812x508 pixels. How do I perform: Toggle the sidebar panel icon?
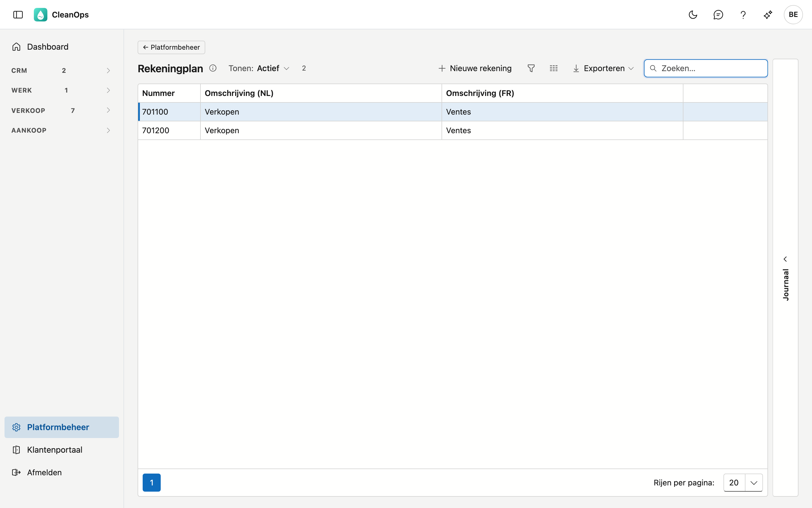(x=18, y=15)
